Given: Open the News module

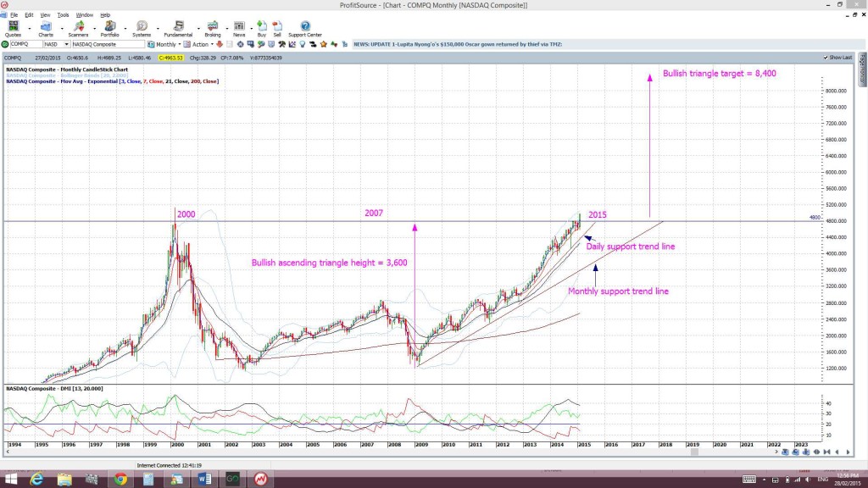Looking at the screenshot, I should (x=239, y=28).
